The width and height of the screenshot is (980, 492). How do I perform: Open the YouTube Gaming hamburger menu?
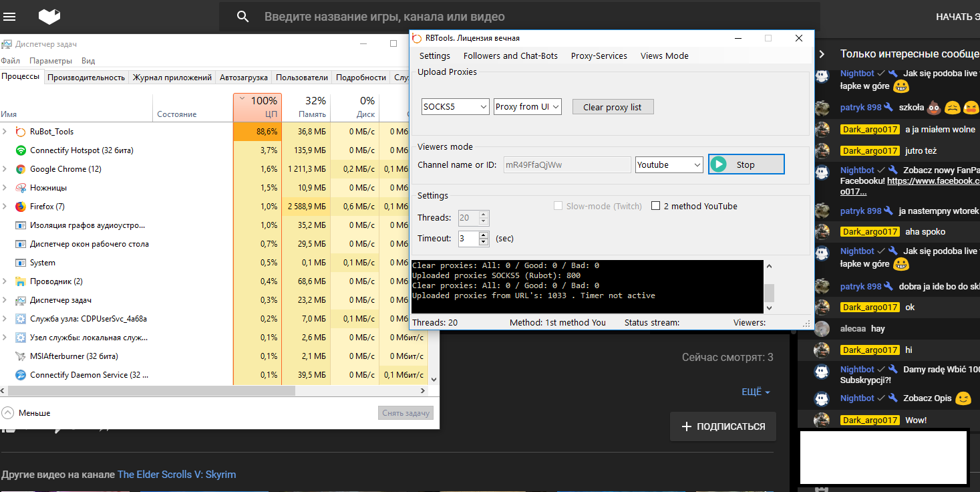coord(10,17)
